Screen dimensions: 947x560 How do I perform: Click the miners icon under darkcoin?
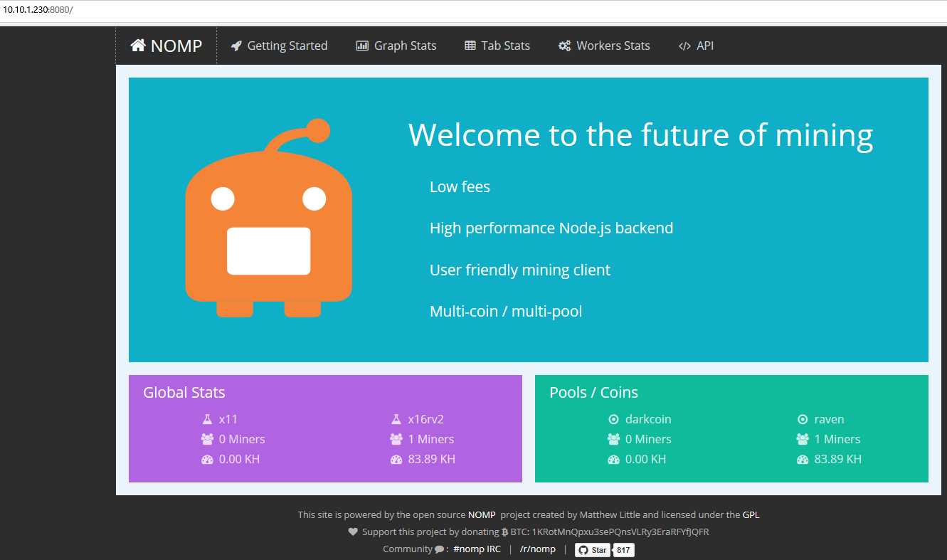613,439
